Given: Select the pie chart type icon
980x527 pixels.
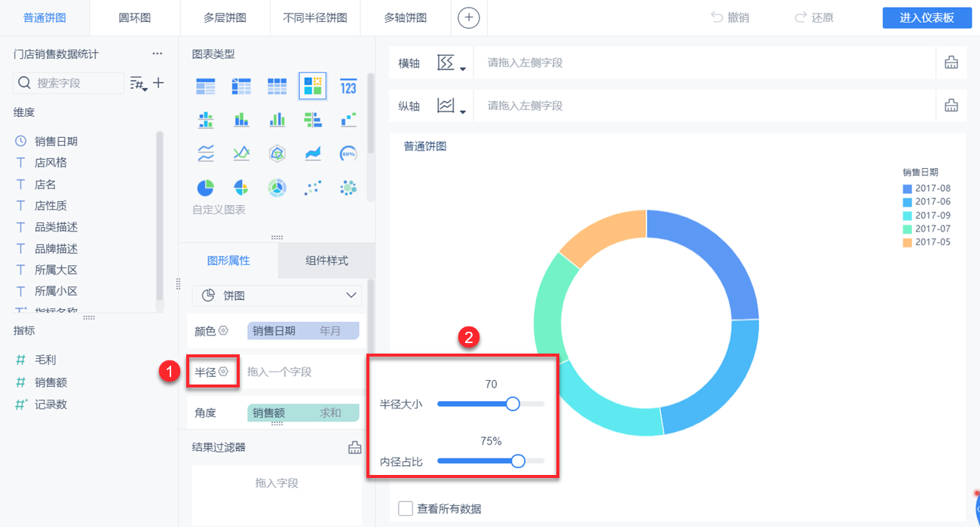Looking at the screenshot, I should click(x=205, y=187).
